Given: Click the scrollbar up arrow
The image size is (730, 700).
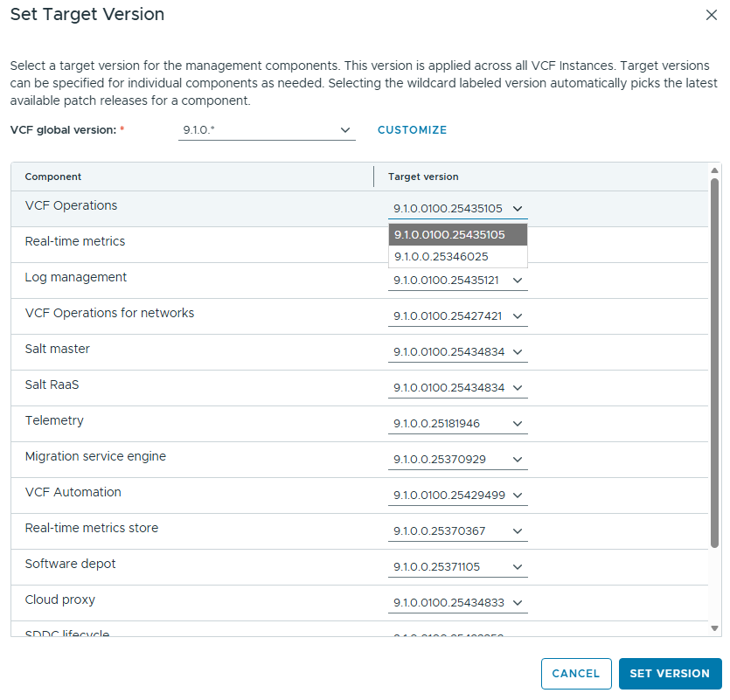Looking at the screenshot, I should 714,170.
